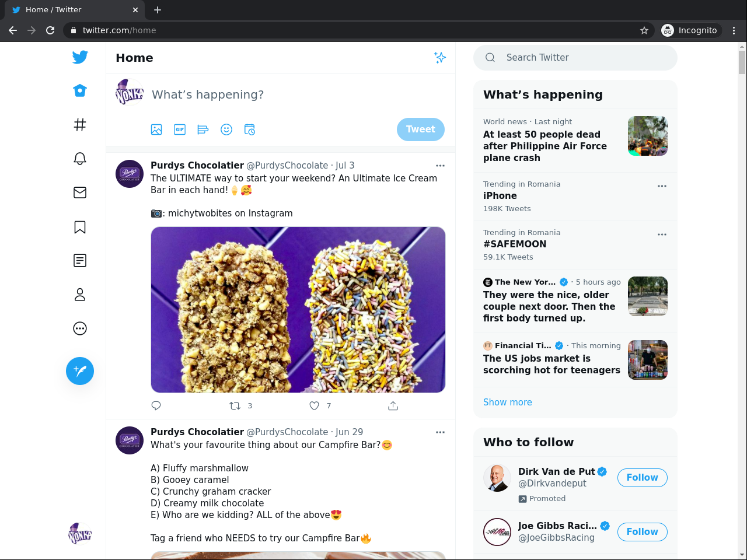747x560 pixels.
Task: Open Dirk Van de Put's profile name
Action: click(x=557, y=472)
